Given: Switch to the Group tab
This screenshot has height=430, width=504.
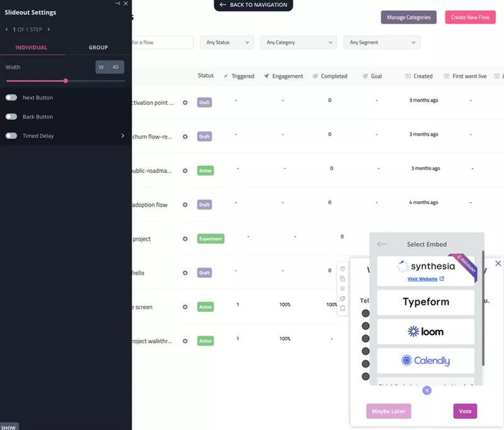Looking at the screenshot, I should [x=98, y=47].
